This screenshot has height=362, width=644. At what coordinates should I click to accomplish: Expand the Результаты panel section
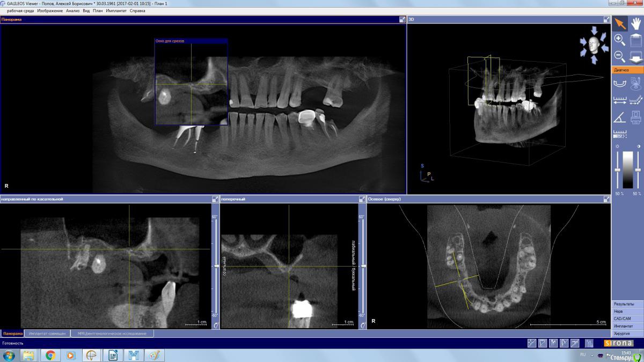coord(627,304)
